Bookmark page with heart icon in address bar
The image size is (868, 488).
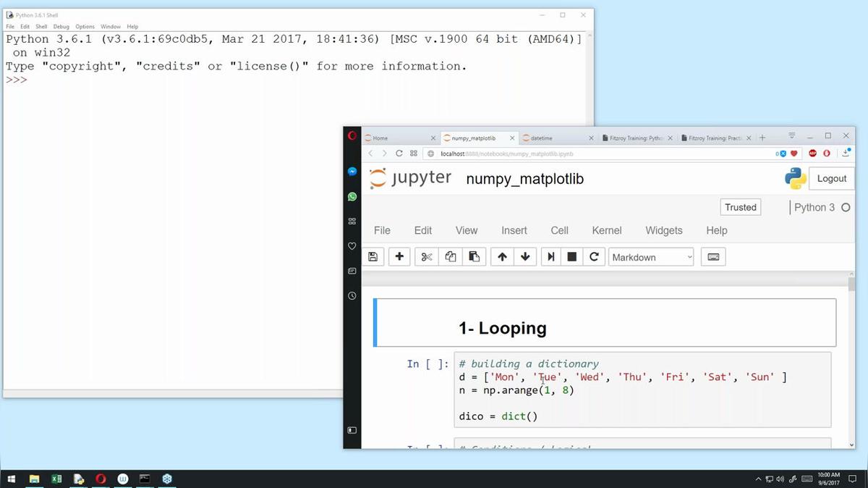[x=793, y=153]
